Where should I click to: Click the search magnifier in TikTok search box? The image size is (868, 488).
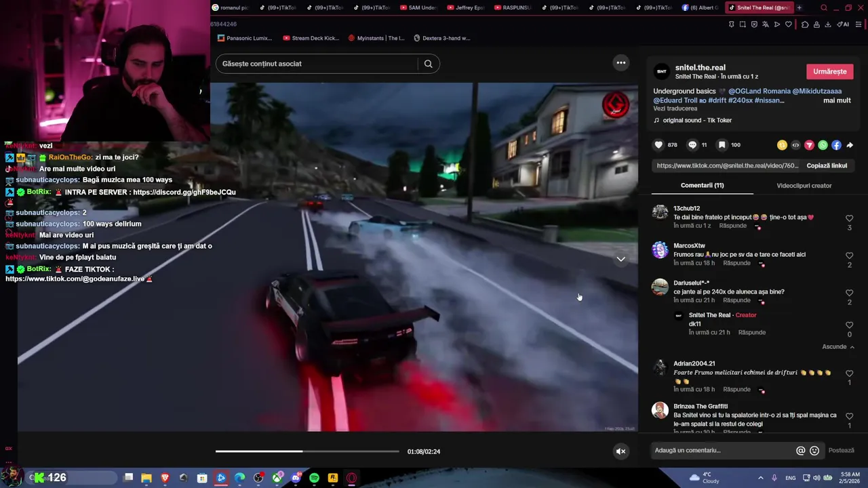point(428,64)
